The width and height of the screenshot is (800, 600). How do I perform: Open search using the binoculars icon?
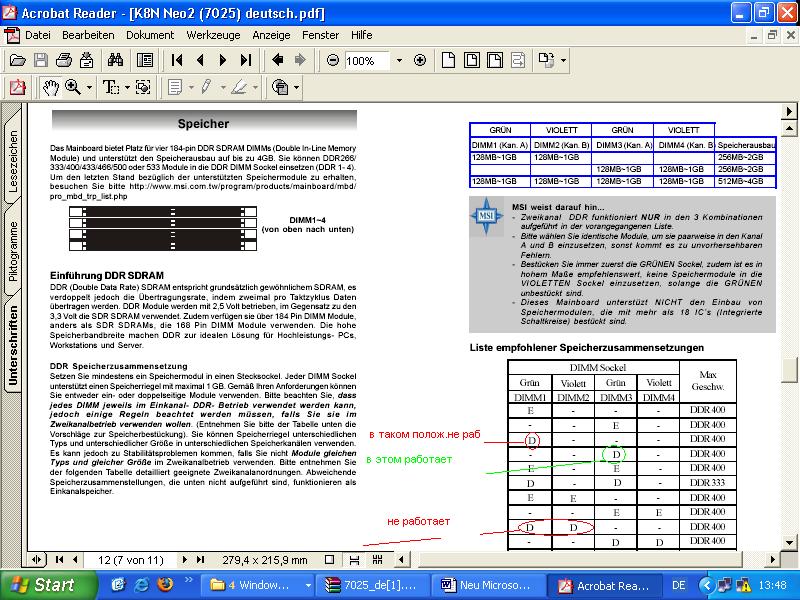115,60
